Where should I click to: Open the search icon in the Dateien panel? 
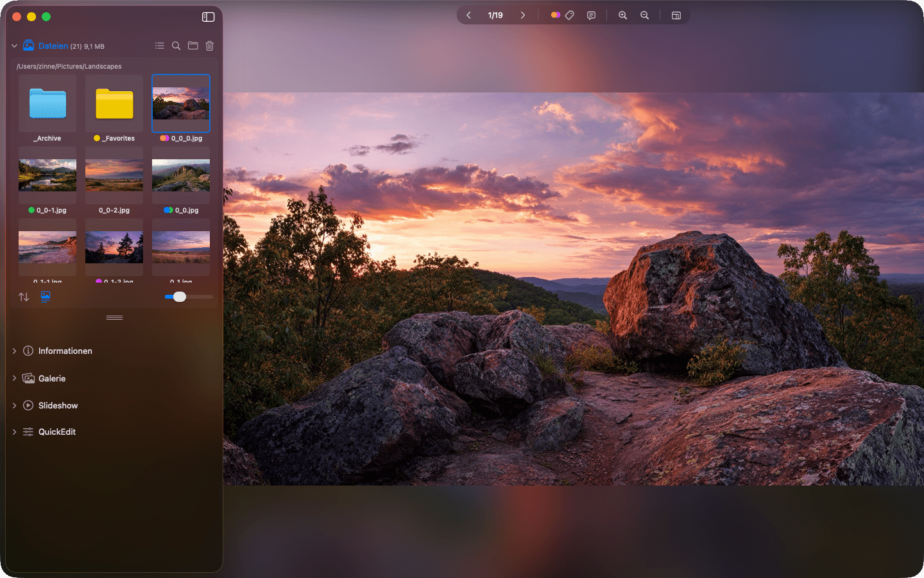pyautogui.click(x=176, y=46)
